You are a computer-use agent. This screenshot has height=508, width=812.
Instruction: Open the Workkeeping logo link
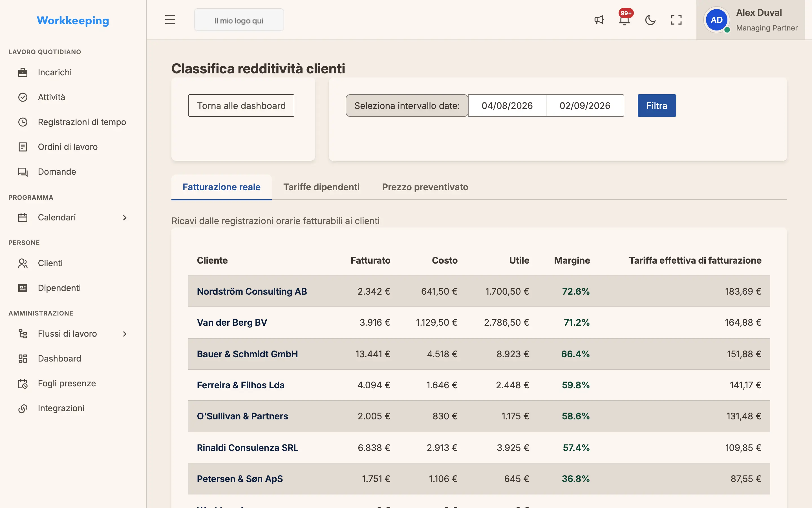pyautogui.click(x=73, y=21)
